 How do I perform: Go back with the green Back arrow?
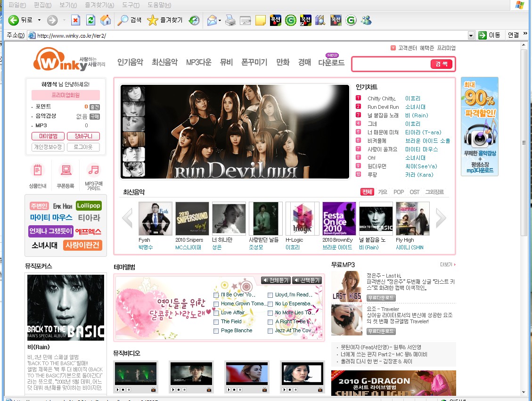click(14, 20)
